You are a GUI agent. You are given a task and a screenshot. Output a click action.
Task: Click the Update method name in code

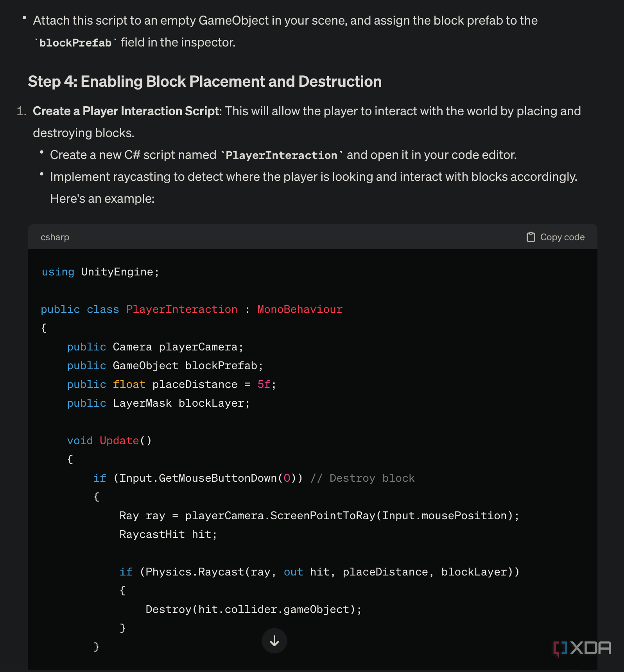pos(119,441)
